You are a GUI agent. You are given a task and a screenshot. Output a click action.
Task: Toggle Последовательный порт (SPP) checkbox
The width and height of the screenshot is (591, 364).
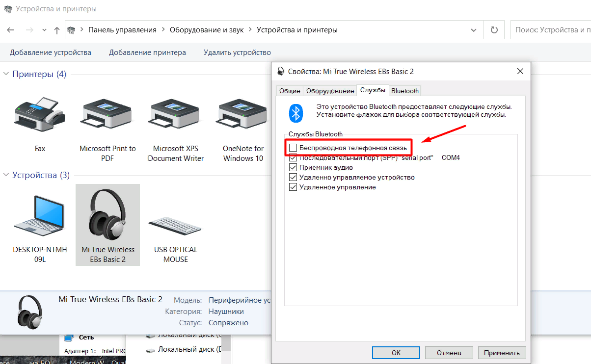click(293, 157)
